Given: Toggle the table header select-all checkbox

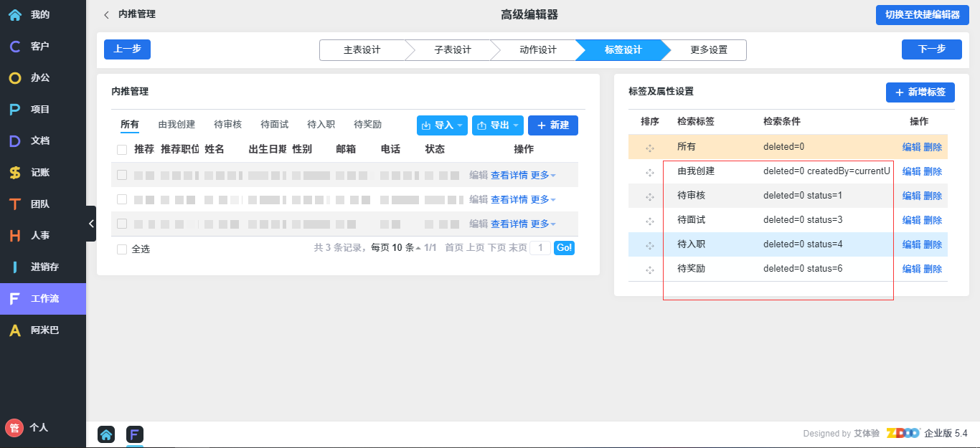Looking at the screenshot, I should click(x=122, y=150).
